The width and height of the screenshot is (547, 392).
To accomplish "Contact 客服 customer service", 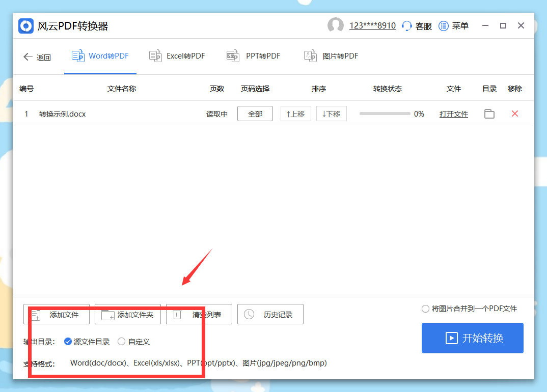I will [417, 26].
